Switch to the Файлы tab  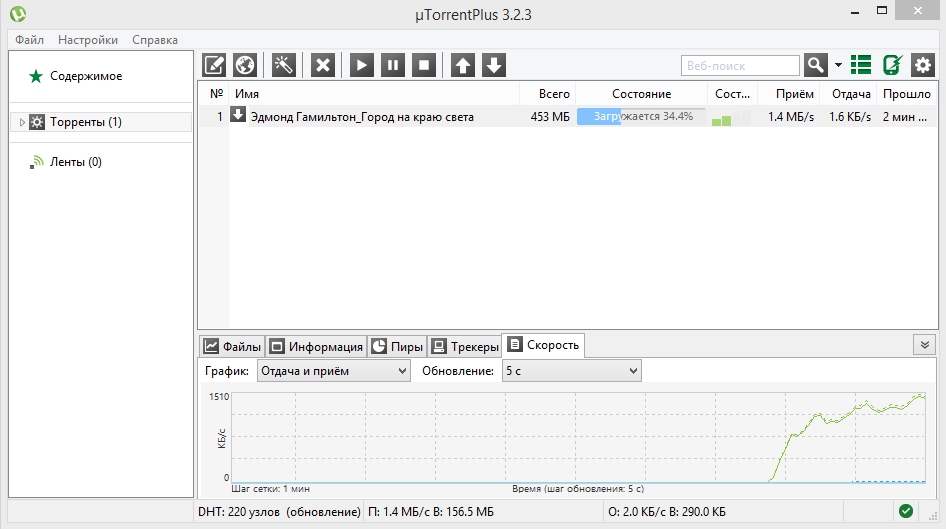coord(233,346)
